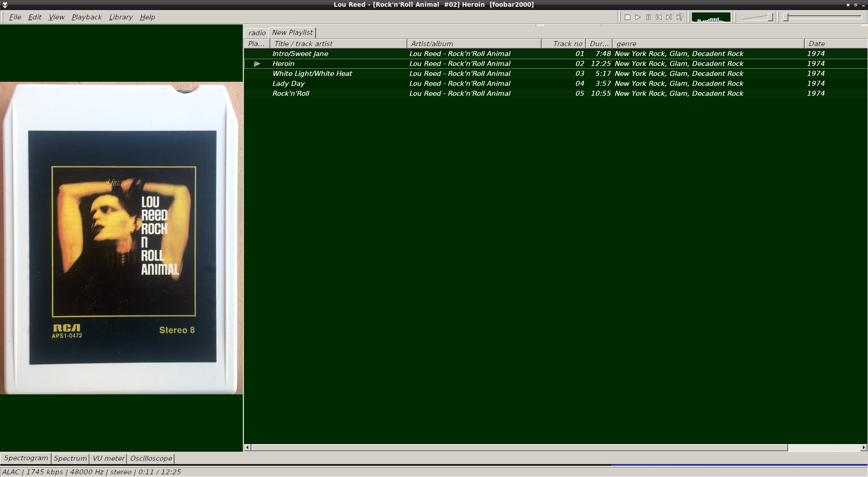
Task: Click right arrow of playlist scrollbar
Action: 864,448
